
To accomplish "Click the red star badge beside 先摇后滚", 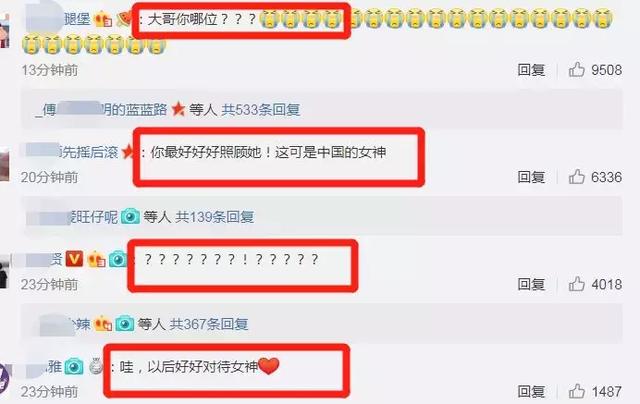I will coord(128,152).
